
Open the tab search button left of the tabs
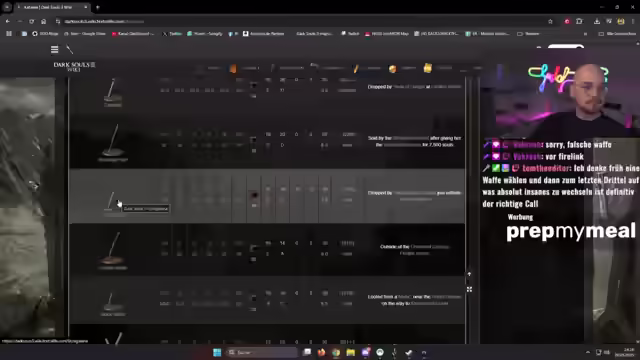(x=7, y=7)
